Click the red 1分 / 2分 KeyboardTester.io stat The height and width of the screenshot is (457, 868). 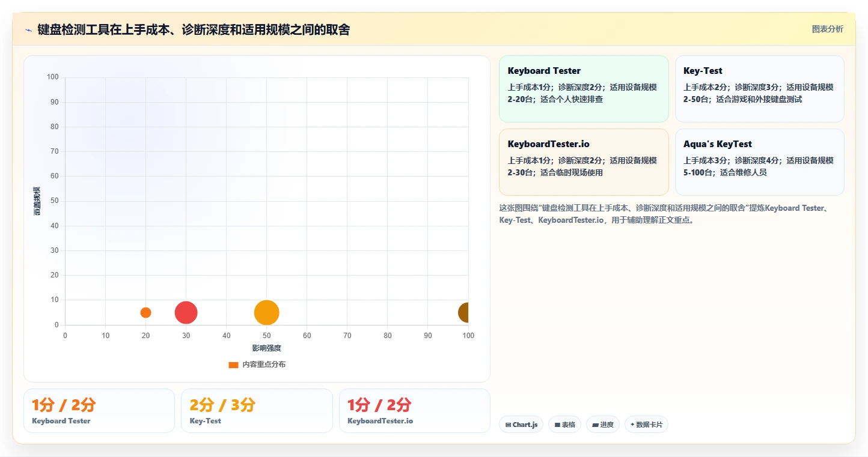point(415,411)
